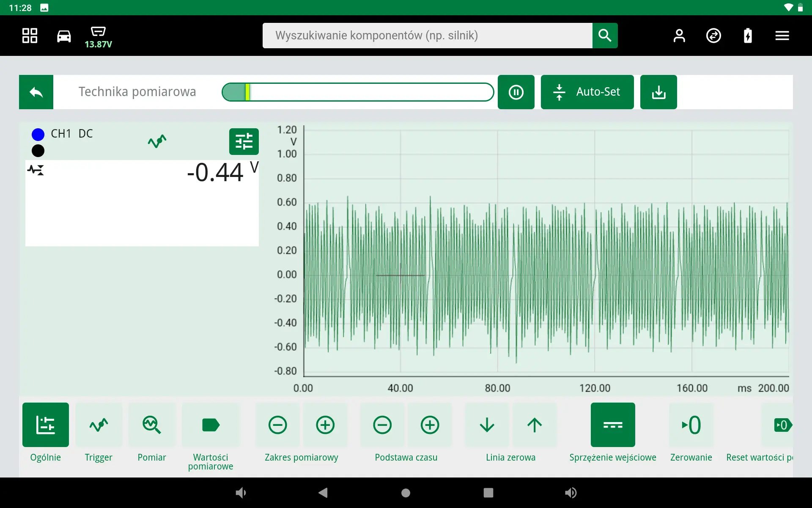Screen dimensions: 812x508
Task: Tap the screenshot notification icon in status bar
Action: tap(44, 8)
